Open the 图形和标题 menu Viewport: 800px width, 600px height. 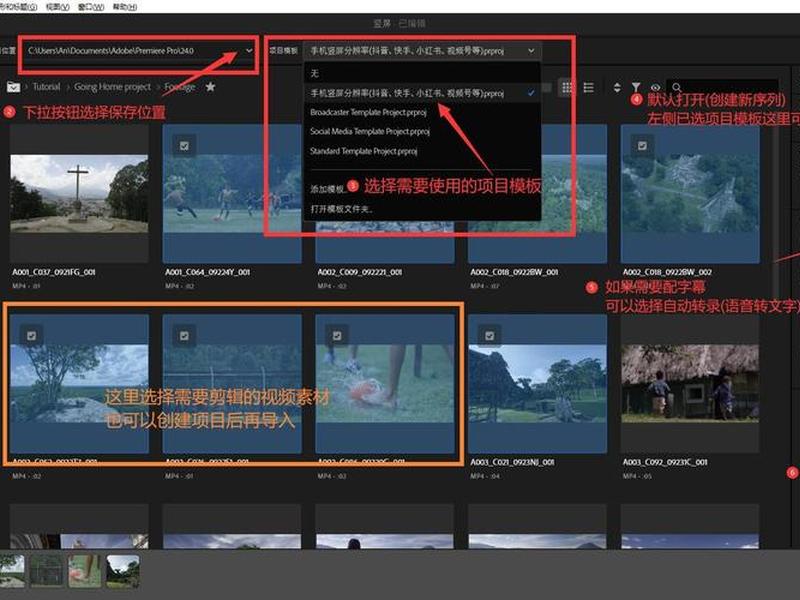pos(19,7)
